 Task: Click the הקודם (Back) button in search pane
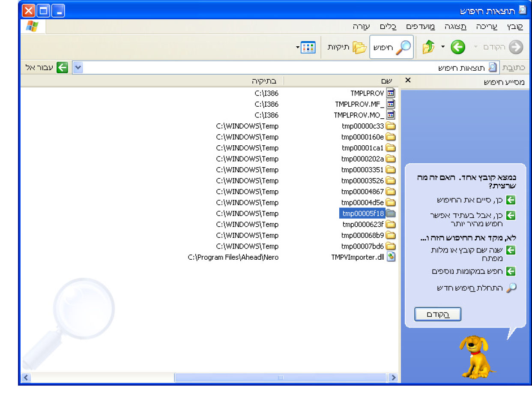tap(438, 314)
